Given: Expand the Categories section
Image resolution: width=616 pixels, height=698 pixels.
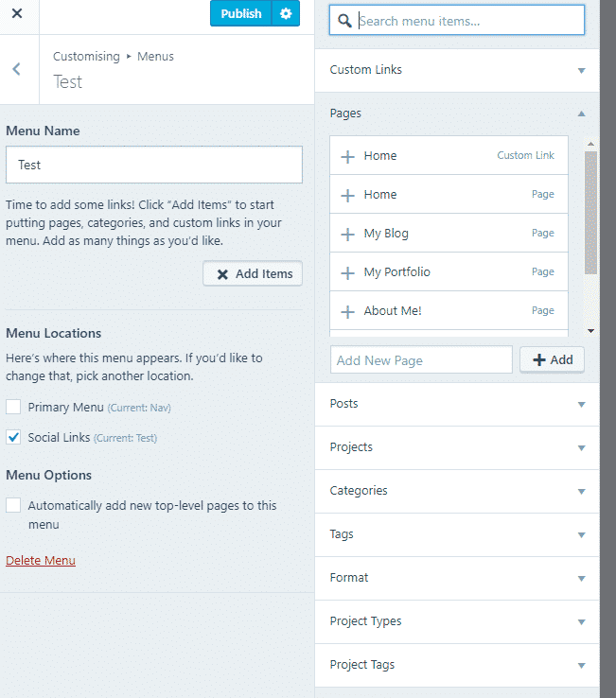Looking at the screenshot, I should 456,491.
